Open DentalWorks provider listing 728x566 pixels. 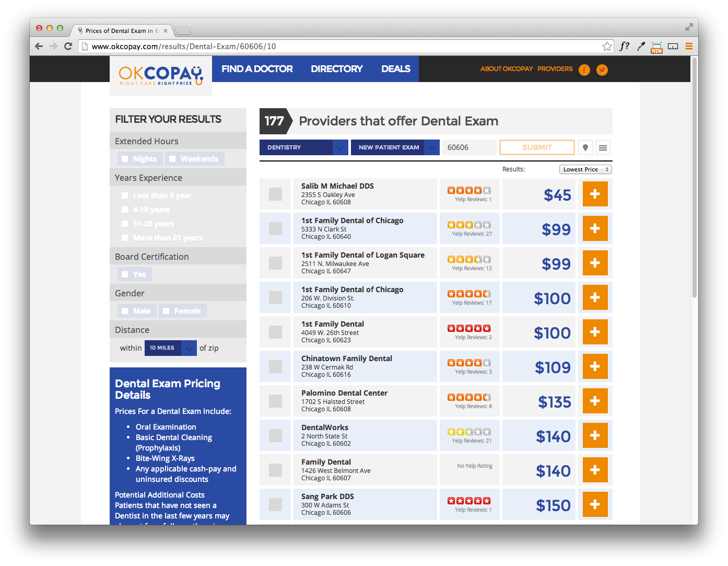click(325, 428)
